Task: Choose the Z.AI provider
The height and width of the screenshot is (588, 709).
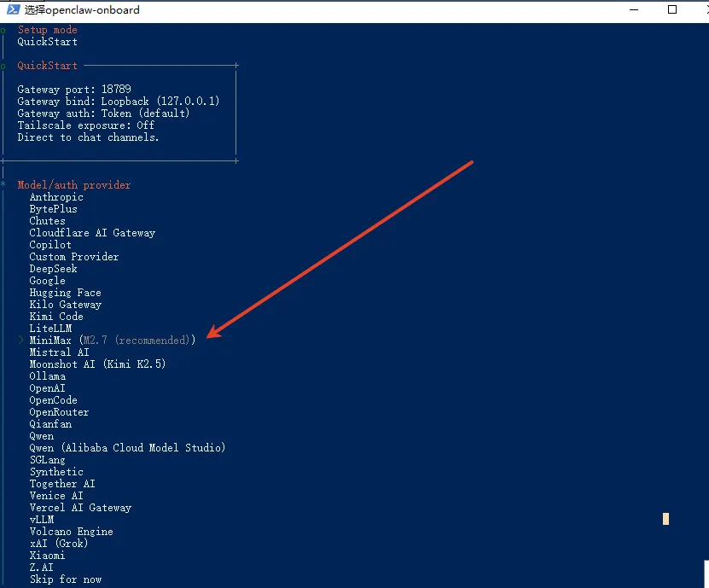Action: 42,568
